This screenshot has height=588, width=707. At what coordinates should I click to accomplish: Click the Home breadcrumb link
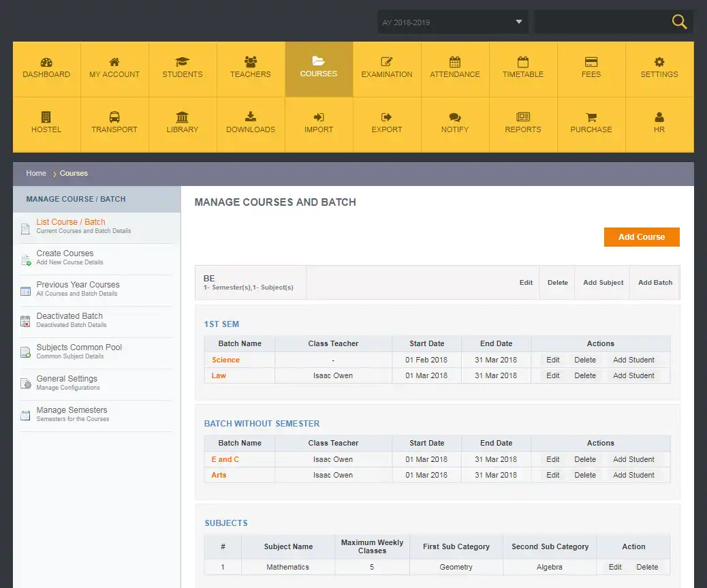pos(36,174)
